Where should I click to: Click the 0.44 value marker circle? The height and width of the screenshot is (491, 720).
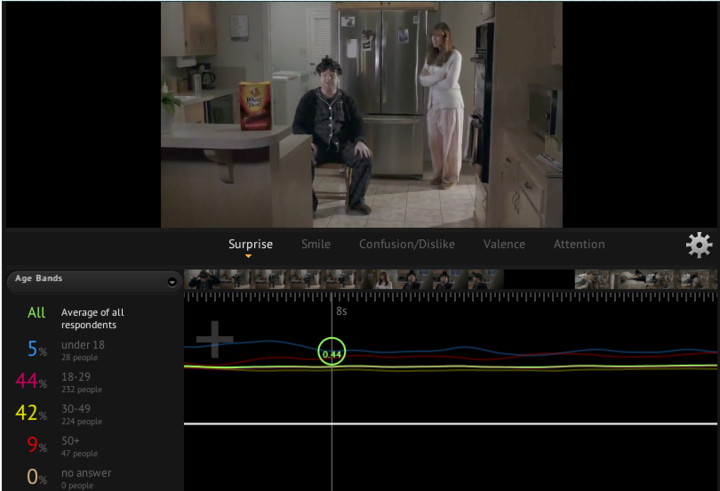332,351
